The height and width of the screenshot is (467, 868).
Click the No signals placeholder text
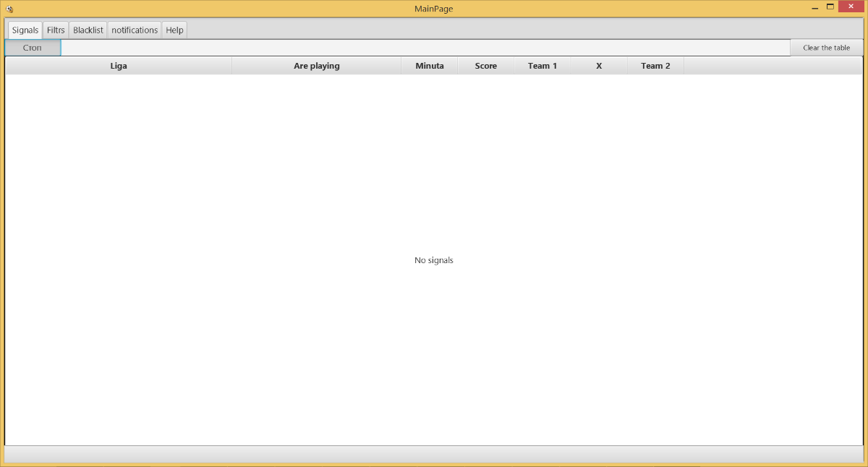coord(433,260)
